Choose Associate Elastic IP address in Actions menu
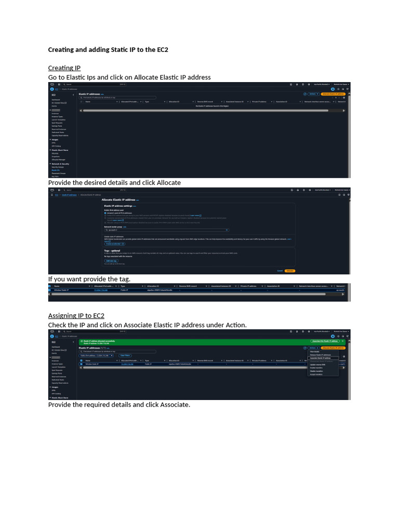The width and height of the screenshot is (399, 532). [x=320, y=358]
